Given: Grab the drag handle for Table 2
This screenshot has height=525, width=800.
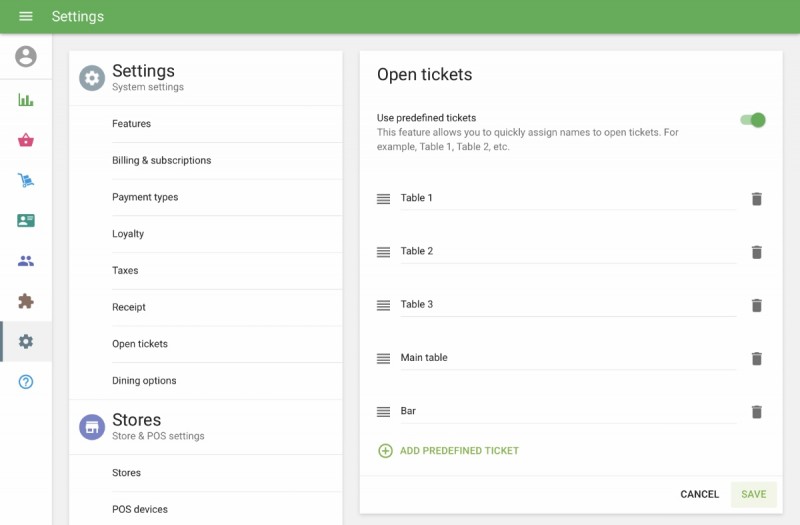Looking at the screenshot, I should (x=383, y=252).
